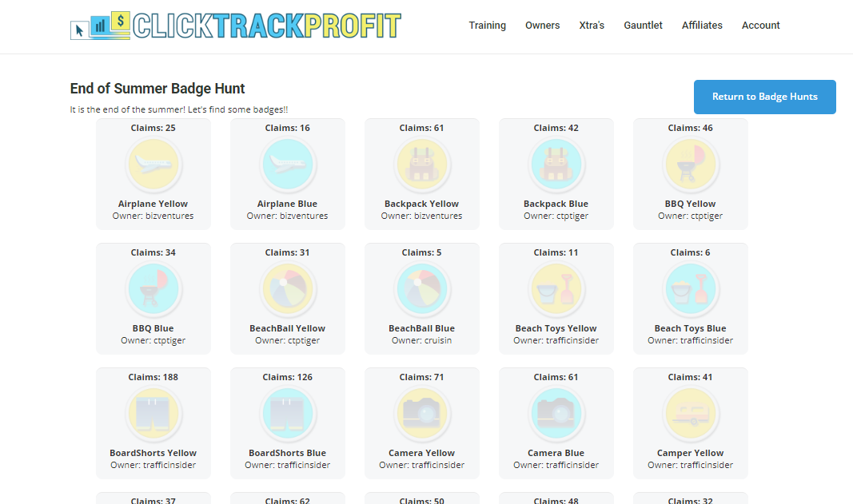This screenshot has width=853, height=504.
Task: Open the Owners menu
Action: pyautogui.click(x=542, y=26)
